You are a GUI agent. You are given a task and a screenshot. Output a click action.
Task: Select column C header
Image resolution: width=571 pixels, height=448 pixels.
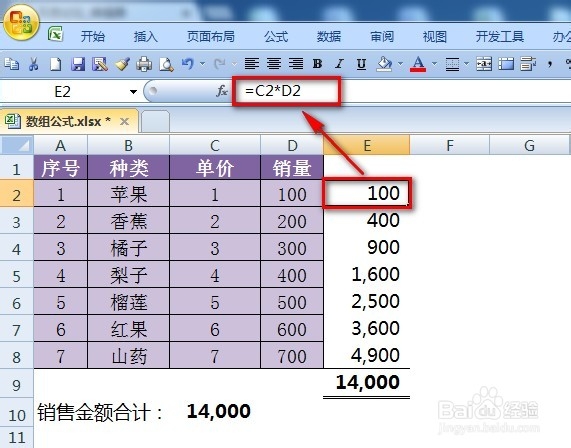click(x=215, y=145)
